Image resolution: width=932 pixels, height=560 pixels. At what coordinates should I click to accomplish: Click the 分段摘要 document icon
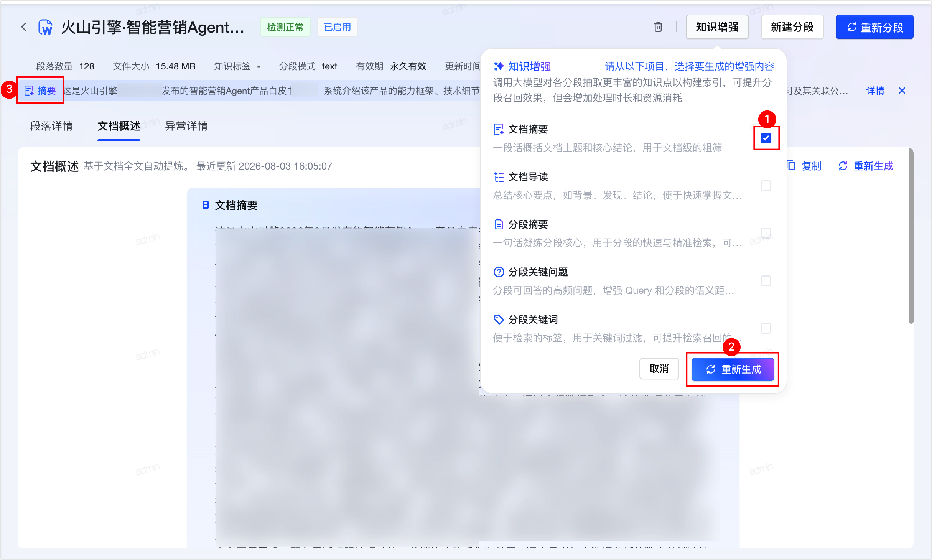click(x=499, y=224)
